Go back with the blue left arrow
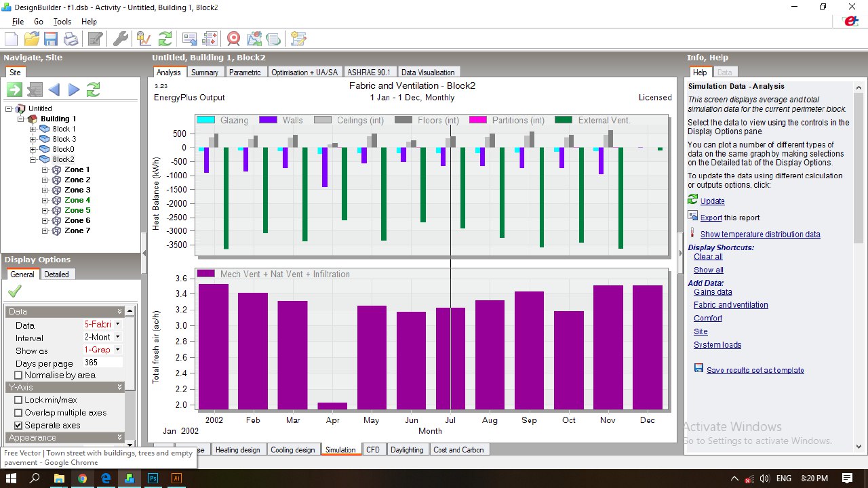868x488 pixels. click(54, 89)
